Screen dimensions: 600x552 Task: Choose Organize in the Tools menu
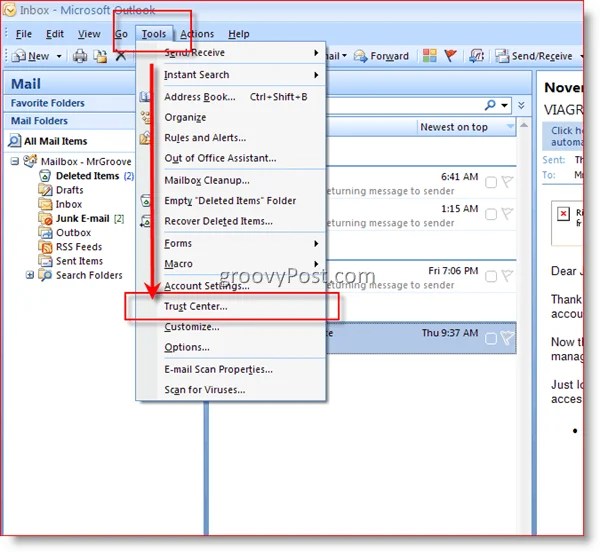tap(231, 117)
